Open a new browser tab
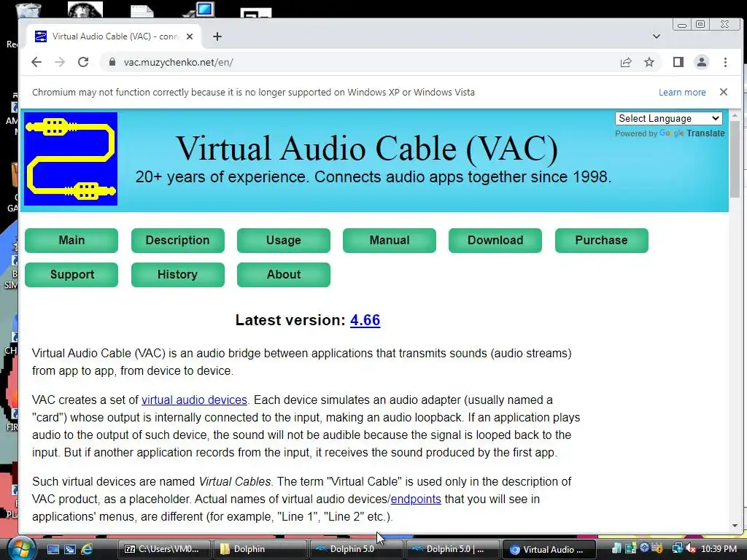The height and width of the screenshot is (560, 747). (x=217, y=36)
